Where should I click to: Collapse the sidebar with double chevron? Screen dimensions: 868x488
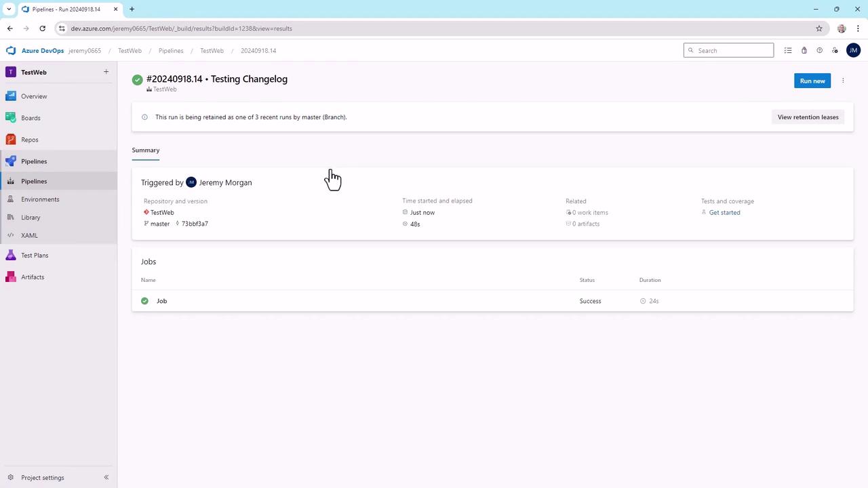coord(106,477)
